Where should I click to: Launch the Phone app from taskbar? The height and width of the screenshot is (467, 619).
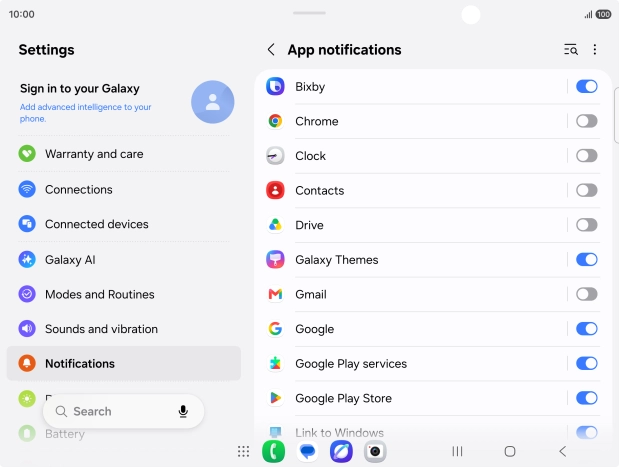(274, 451)
